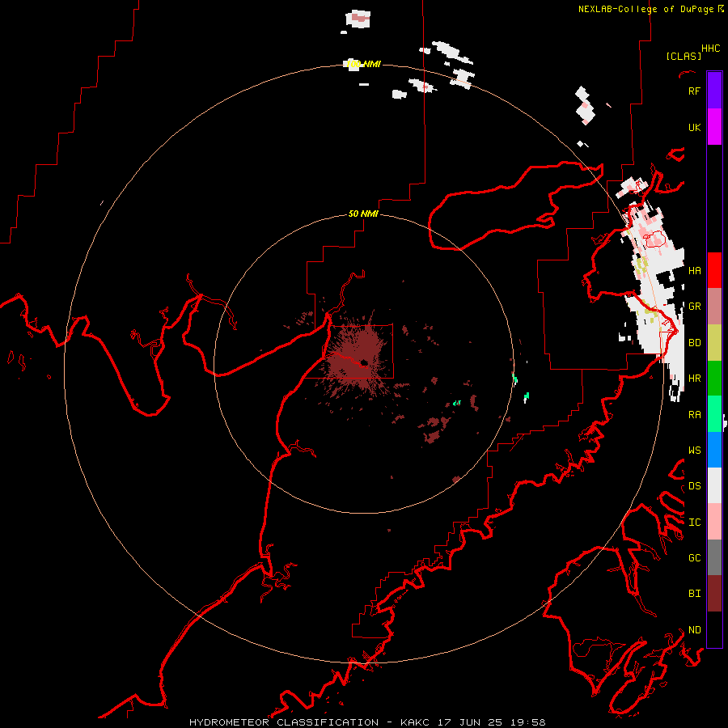This screenshot has width=728, height=728.
Task: Click the '50 NMI' range ring label
Action: point(363,214)
